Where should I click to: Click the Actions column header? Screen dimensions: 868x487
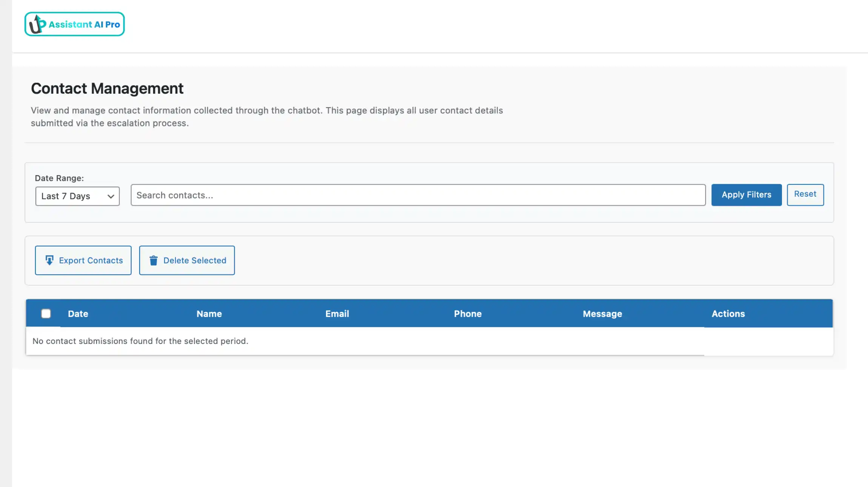(728, 313)
